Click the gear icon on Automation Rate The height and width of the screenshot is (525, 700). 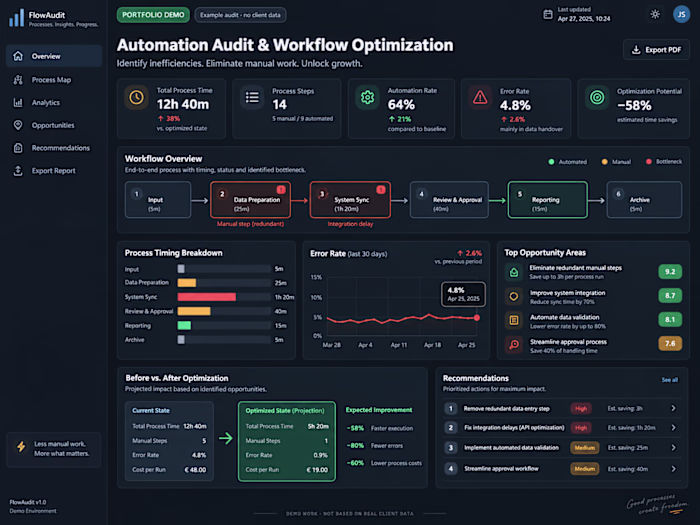[367, 97]
